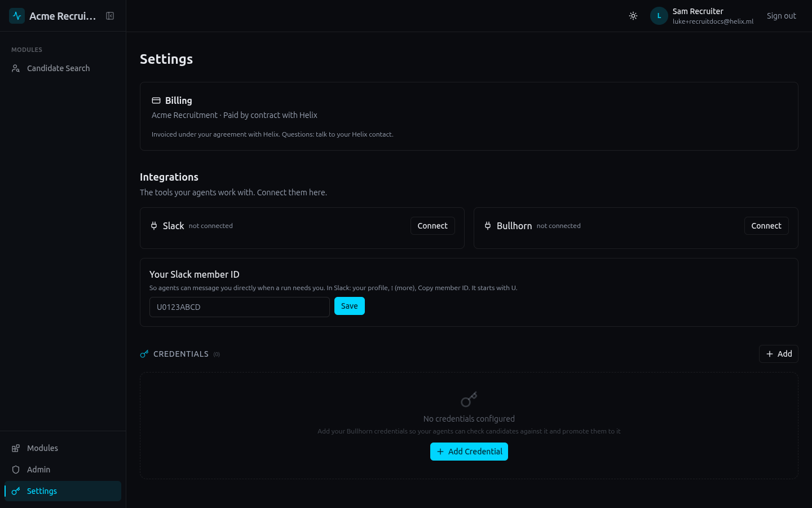This screenshot has height=508, width=812.
Task: Click the Integrations section heading
Action: 169,177
